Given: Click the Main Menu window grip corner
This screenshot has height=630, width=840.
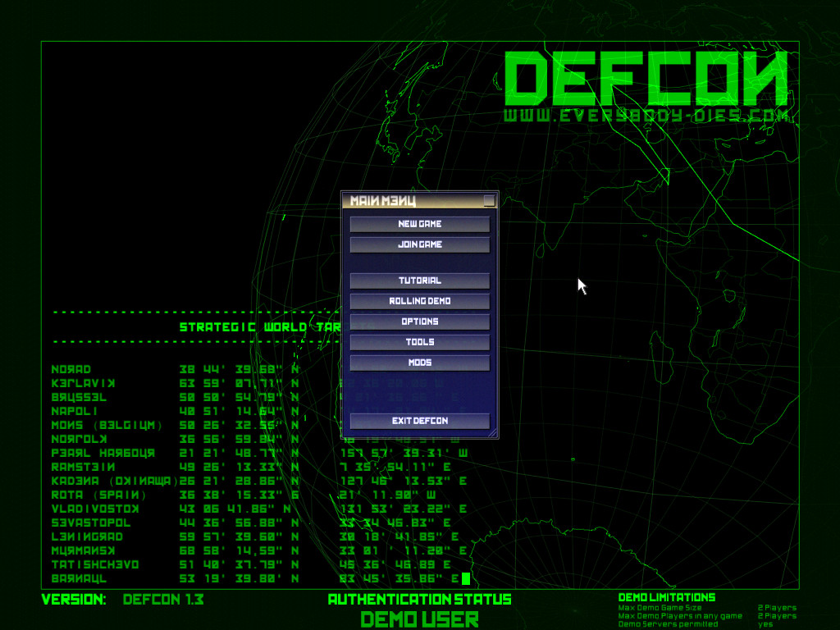Looking at the screenshot, I should [492, 433].
